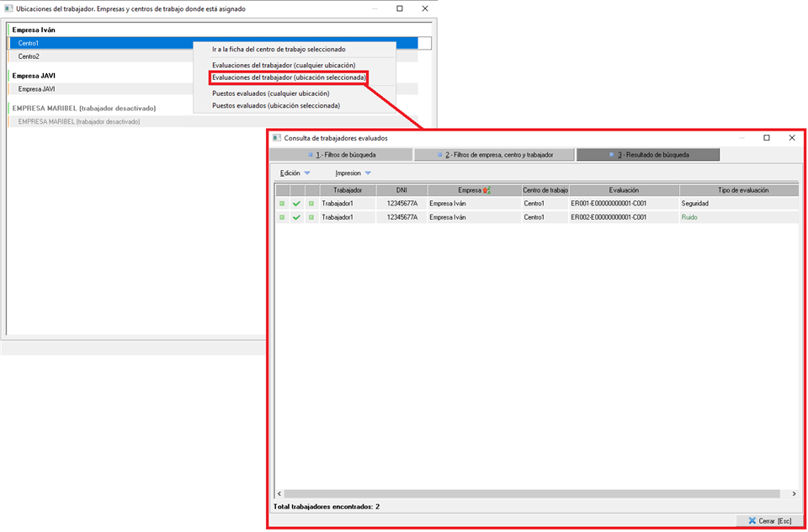
Task: Click the green checkmark in first result row
Action: 296,204
